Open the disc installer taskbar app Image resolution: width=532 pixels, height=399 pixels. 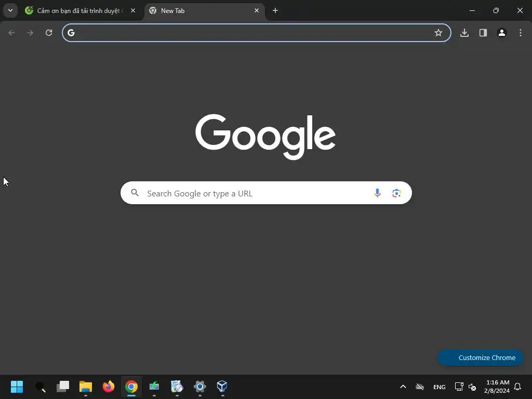pos(177,387)
